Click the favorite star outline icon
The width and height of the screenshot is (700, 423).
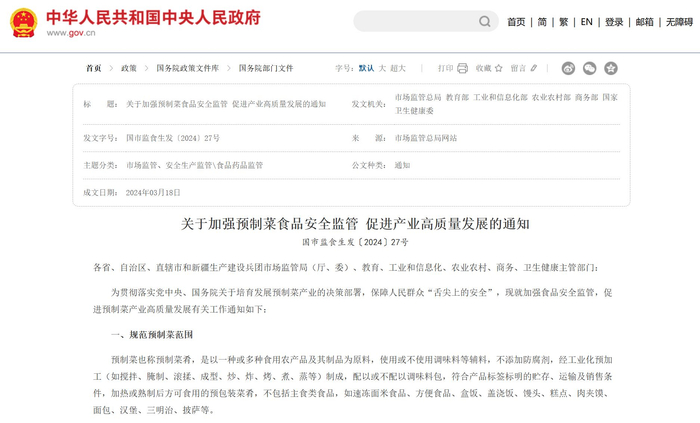(x=499, y=68)
